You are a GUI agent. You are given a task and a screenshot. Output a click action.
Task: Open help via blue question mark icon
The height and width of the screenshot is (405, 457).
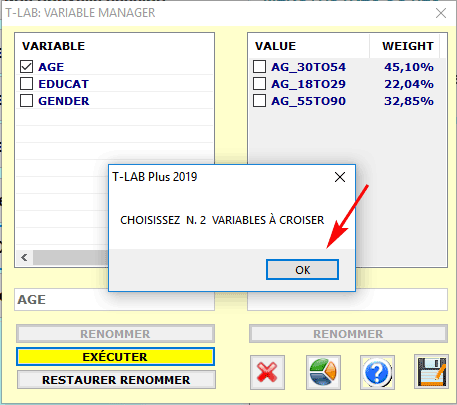377,372
